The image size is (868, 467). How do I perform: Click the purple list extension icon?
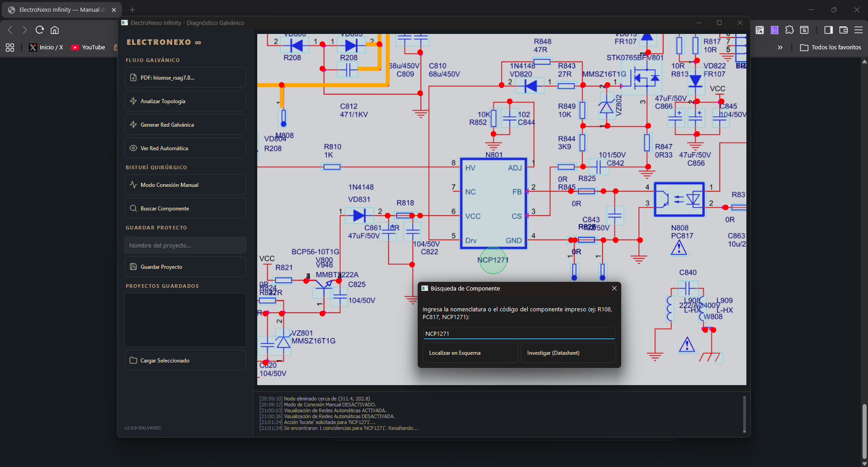(x=775, y=30)
